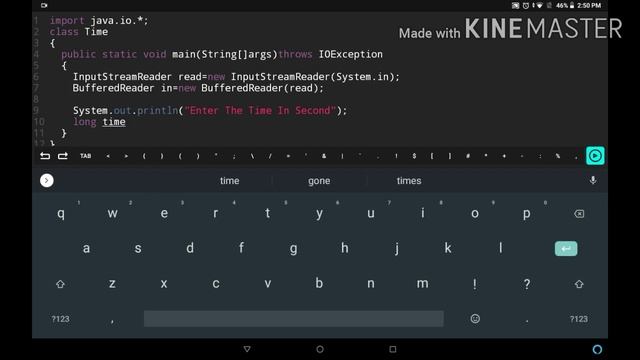Tap the l key
640x360 pixels.
(x=500, y=248)
